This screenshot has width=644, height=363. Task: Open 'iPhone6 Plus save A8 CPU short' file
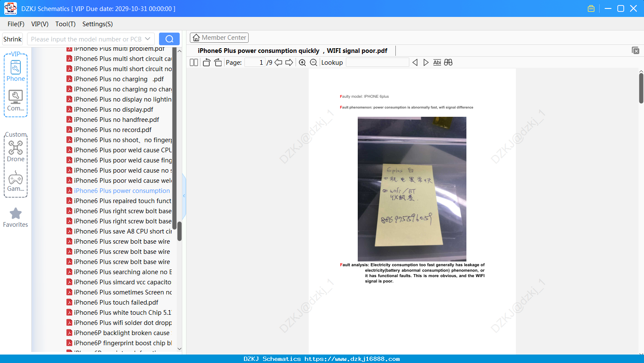point(119,231)
